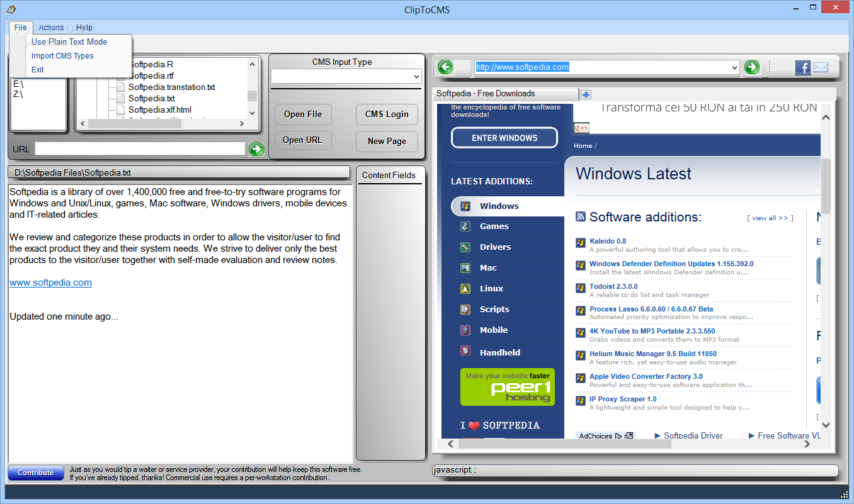Viewport: 854px width, 504px height.
Task: Select Softpedia.transtation.txt in file tree
Action: point(172,87)
